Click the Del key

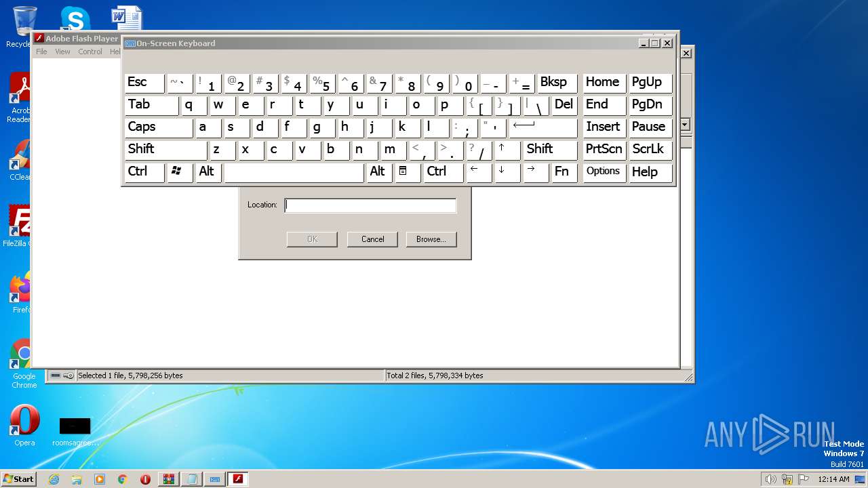565,105
